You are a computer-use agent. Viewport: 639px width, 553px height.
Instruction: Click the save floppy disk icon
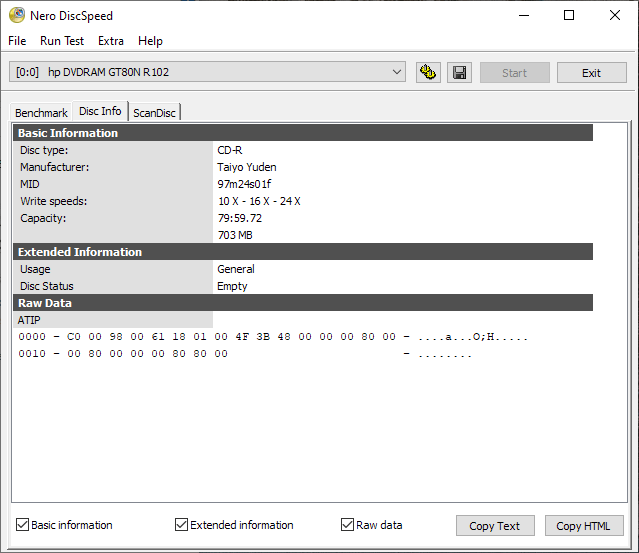459,73
